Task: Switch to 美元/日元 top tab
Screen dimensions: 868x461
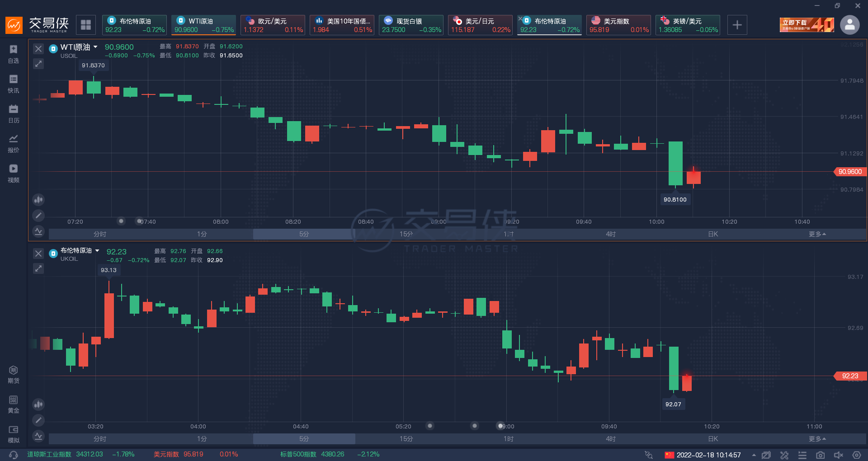Action: (480, 25)
